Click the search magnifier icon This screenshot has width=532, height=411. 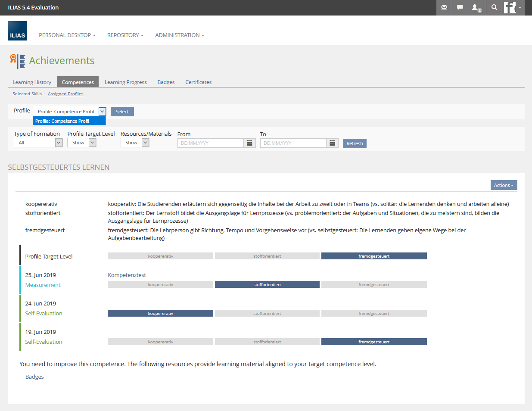coord(494,7)
